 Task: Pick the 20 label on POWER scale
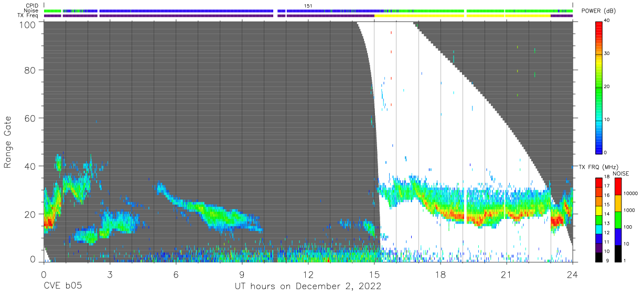coord(607,87)
